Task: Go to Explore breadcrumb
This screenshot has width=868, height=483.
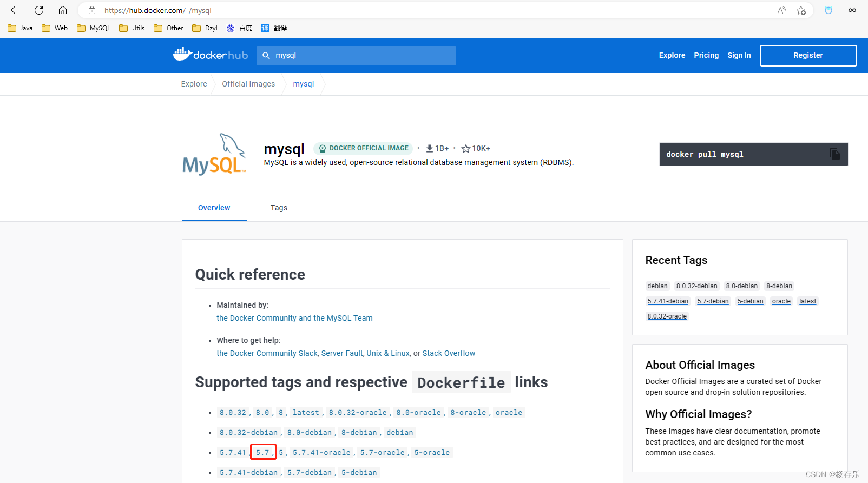Action: click(194, 84)
